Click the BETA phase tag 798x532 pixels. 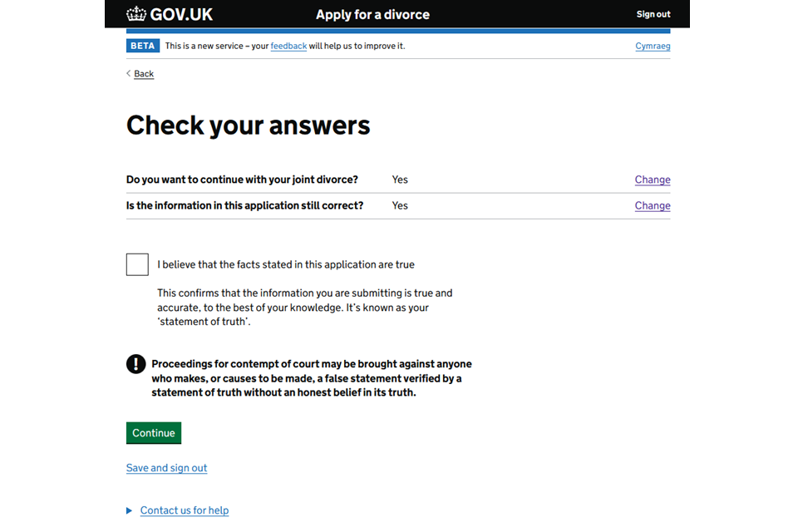click(142, 46)
